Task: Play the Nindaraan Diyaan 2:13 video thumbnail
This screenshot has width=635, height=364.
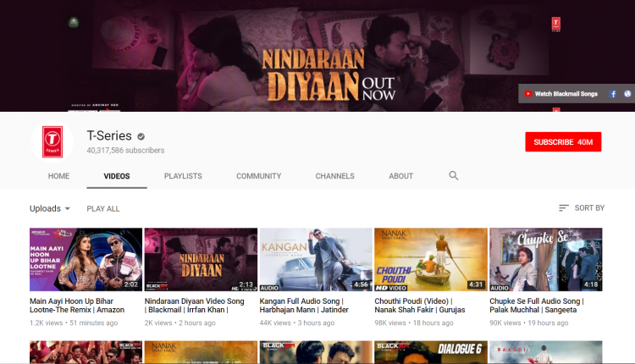Action: pos(201,260)
